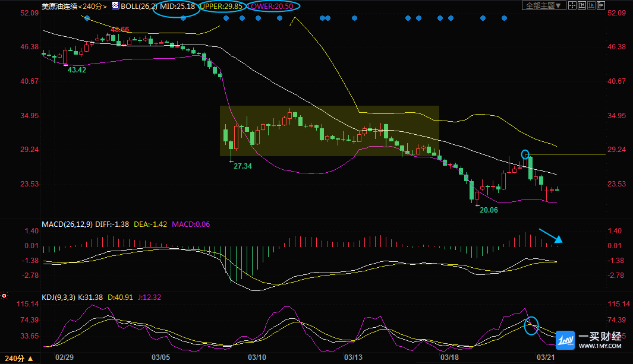Click the crosshair cursor icon
The image size is (633, 364).
click(572, 5)
